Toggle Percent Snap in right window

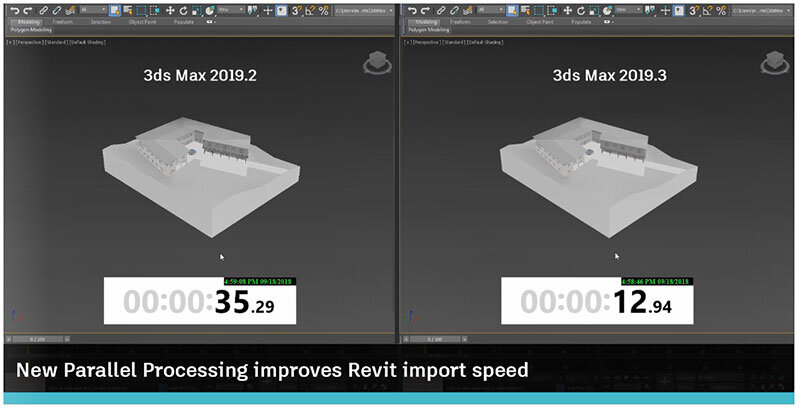721,11
